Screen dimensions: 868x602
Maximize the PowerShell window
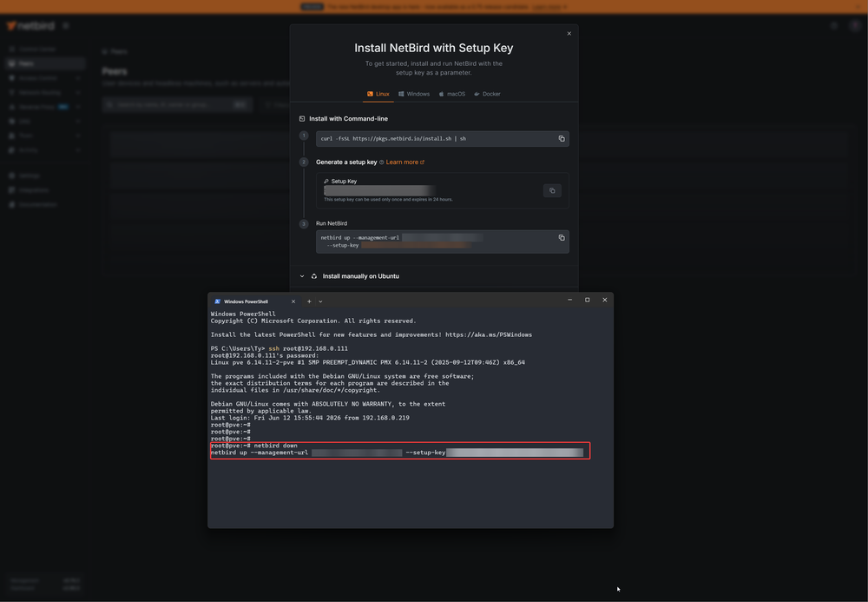tap(588, 301)
